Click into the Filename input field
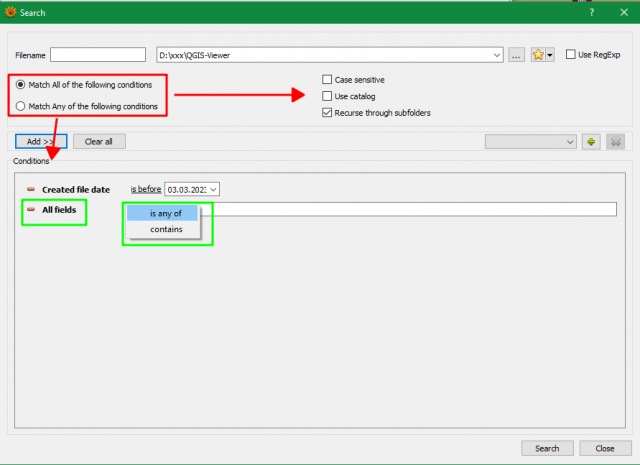Image resolution: width=640 pixels, height=465 pixels. (x=98, y=55)
